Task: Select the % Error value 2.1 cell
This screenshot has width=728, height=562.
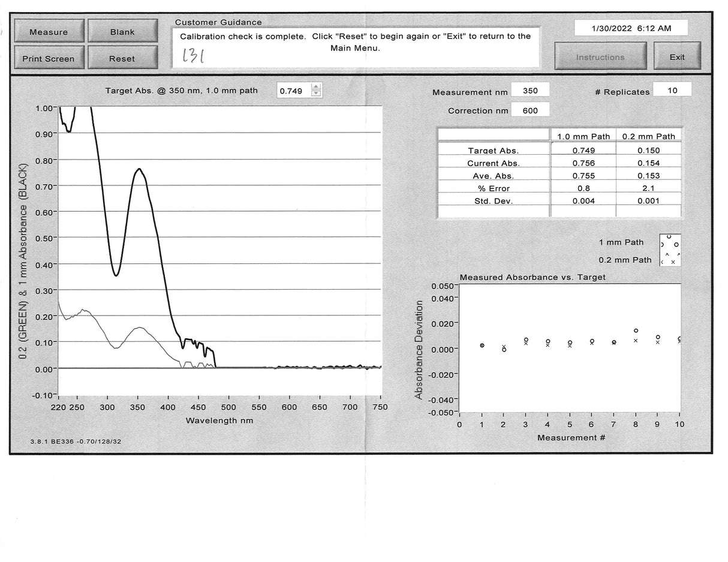Action: (x=648, y=188)
